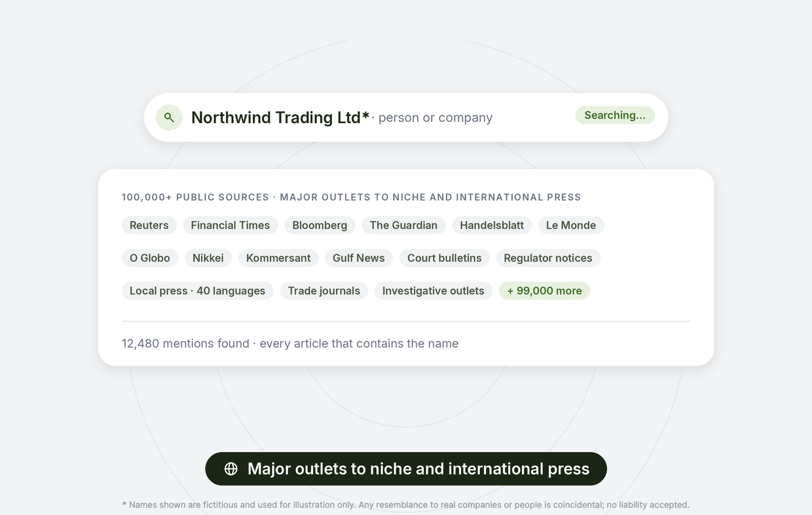Select the Reuters source chip
This screenshot has height=515, width=812.
point(149,225)
